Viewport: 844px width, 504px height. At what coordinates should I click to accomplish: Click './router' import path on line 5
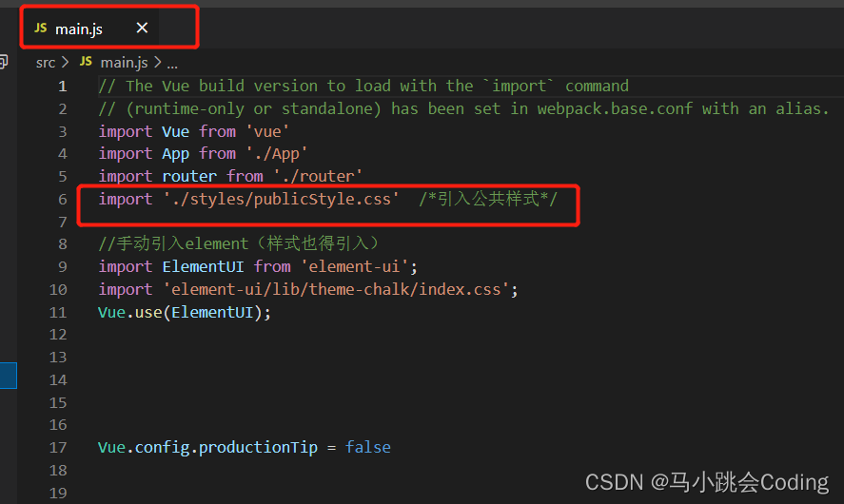[318, 177]
